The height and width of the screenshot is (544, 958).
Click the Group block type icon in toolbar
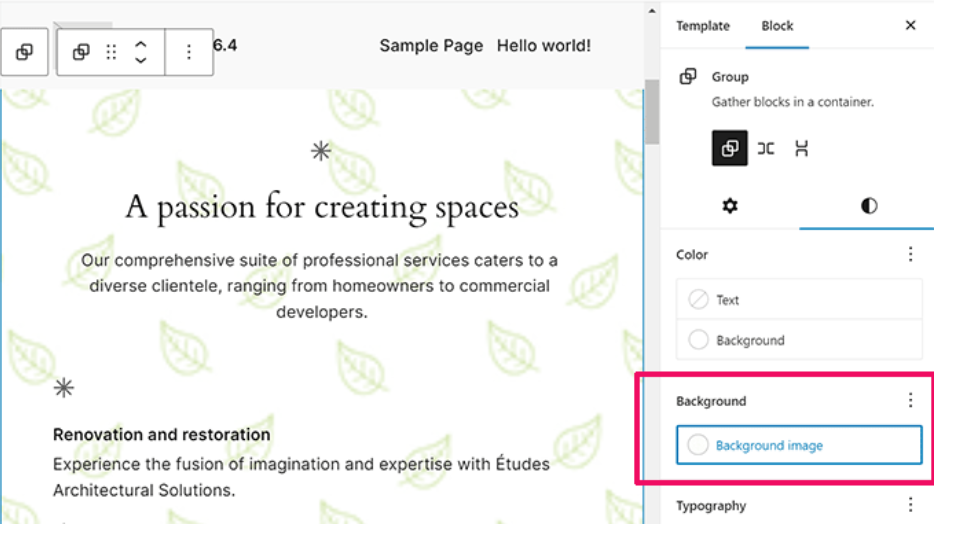point(81,52)
